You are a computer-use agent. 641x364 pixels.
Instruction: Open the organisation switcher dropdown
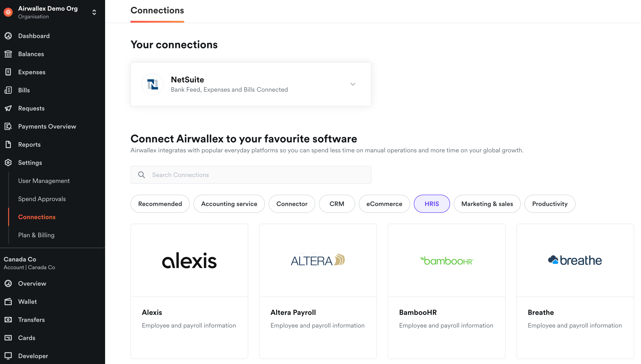(x=94, y=12)
